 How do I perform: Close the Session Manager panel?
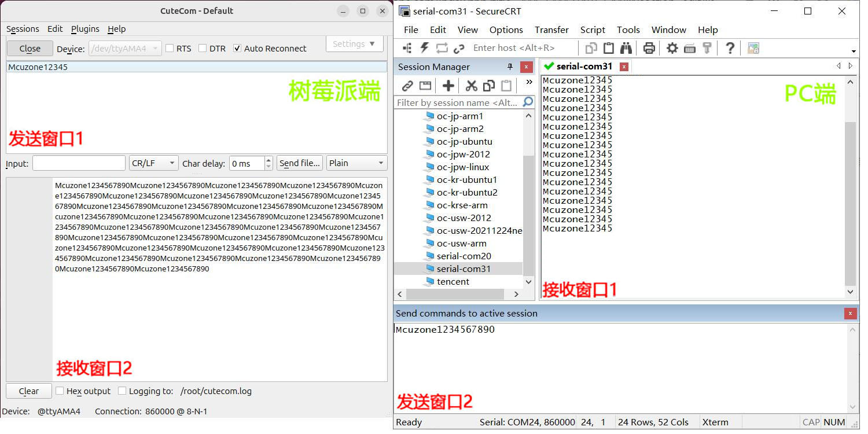click(x=526, y=67)
